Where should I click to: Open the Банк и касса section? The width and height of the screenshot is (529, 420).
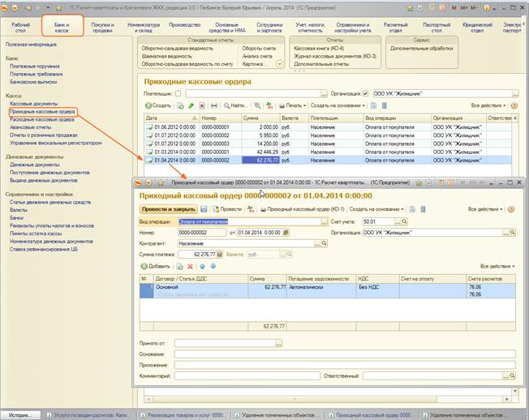tap(62, 28)
